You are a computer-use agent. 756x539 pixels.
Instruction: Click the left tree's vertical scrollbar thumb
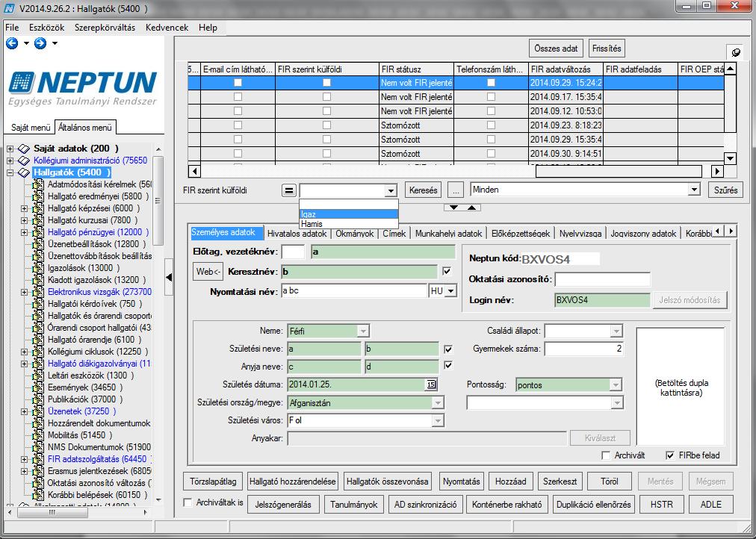pyautogui.click(x=158, y=200)
